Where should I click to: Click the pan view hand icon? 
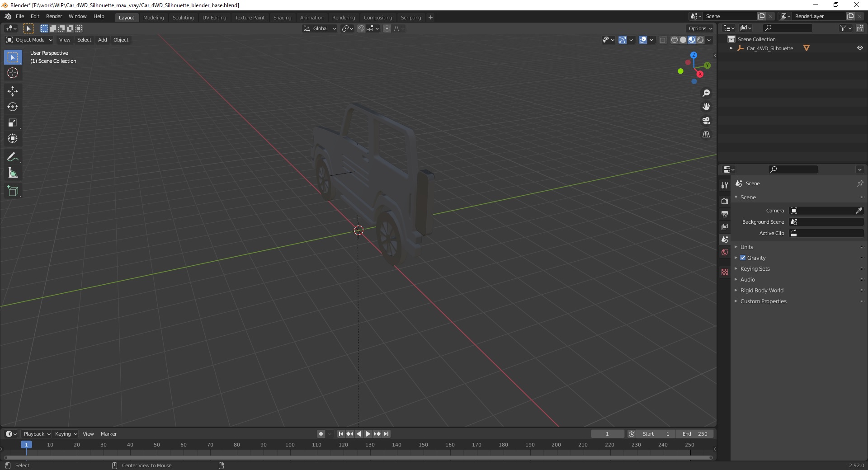pyautogui.click(x=706, y=107)
